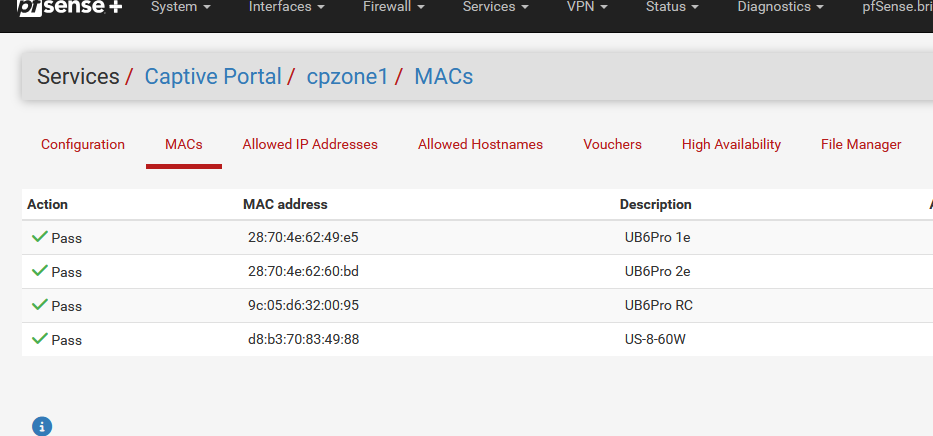Click the blue info icon
The height and width of the screenshot is (436, 933).
coord(41,426)
